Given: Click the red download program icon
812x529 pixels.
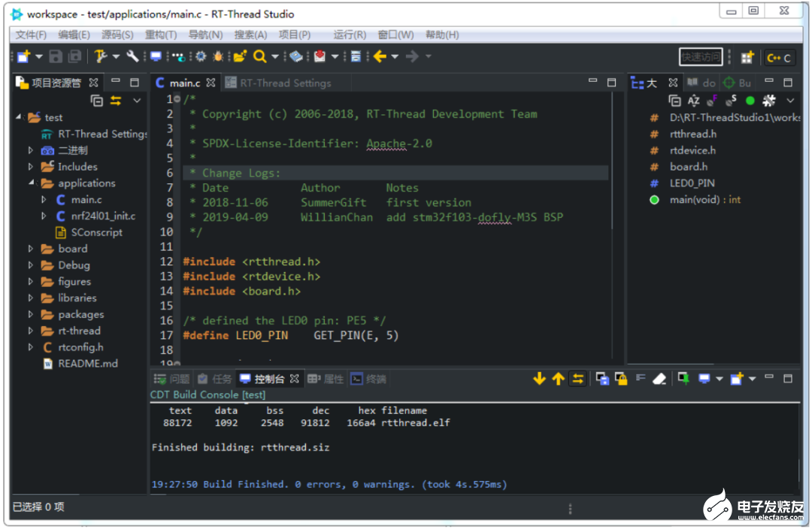Looking at the screenshot, I should click(320, 56).
